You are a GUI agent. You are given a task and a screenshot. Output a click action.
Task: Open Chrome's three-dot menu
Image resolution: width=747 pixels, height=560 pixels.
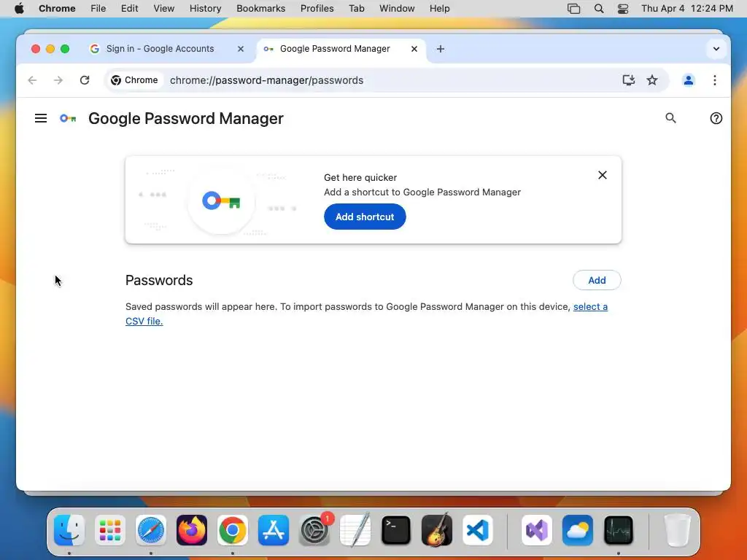click(x=715, y=80)
